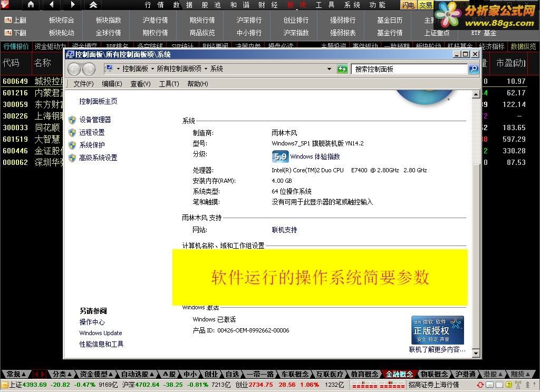The width and height of the screenshot is (540, 392).
Task: Click the 交易 button at top right
Action: click(426, 5)
